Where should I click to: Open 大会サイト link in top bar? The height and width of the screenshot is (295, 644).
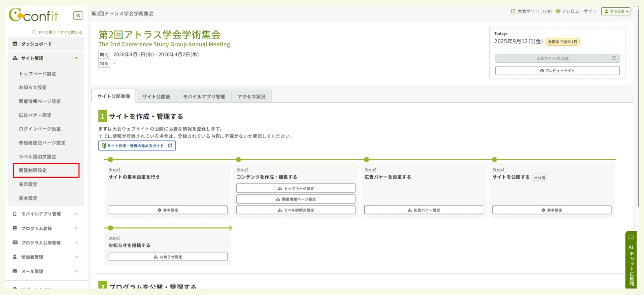tap(528, 11)
